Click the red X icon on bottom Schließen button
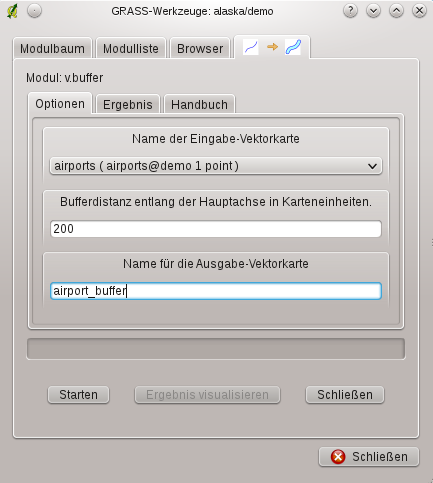 [x=338, y=457]
